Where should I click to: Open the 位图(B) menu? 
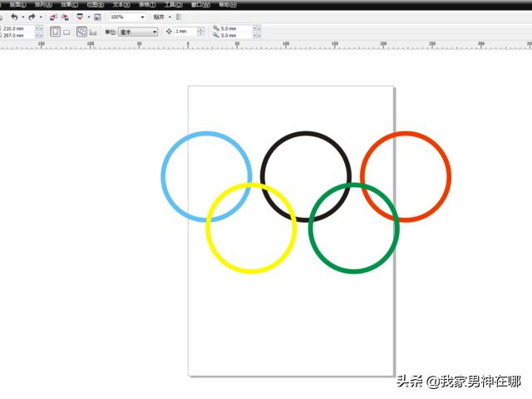click(96, 5)
